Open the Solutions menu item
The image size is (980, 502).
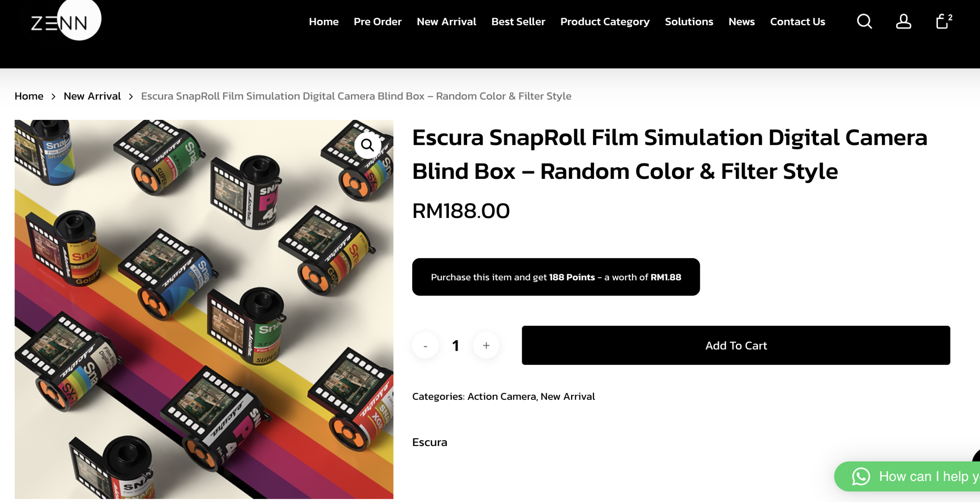click(x=689, y=22)
